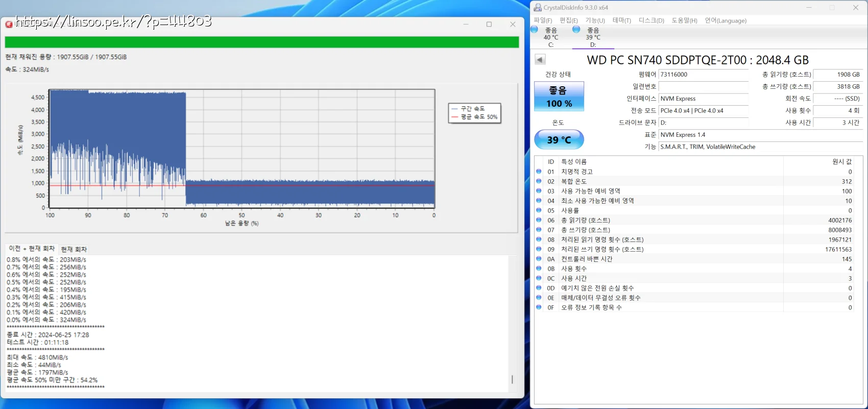Image resolution: width=868 pixels, height=409 pixels.
Task: Click the 39 °C temperature button
Action: pos(559,139)
